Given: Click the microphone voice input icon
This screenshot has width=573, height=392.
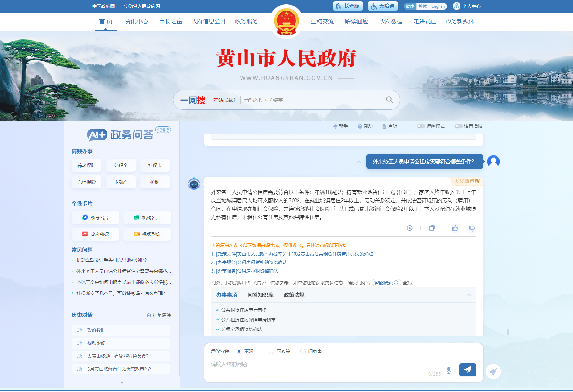Looking at the screenshot, I should click(x=449, y=370).
